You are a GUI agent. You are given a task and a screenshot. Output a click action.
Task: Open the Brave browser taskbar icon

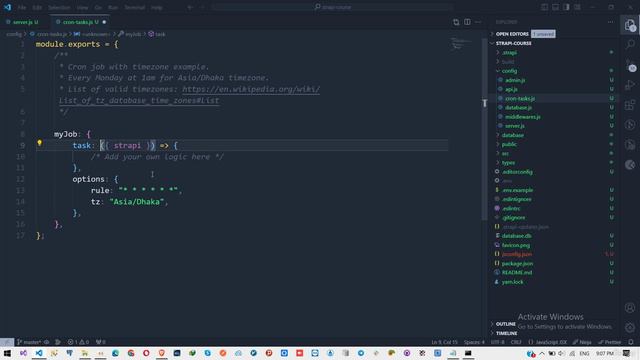pos(162,353)
